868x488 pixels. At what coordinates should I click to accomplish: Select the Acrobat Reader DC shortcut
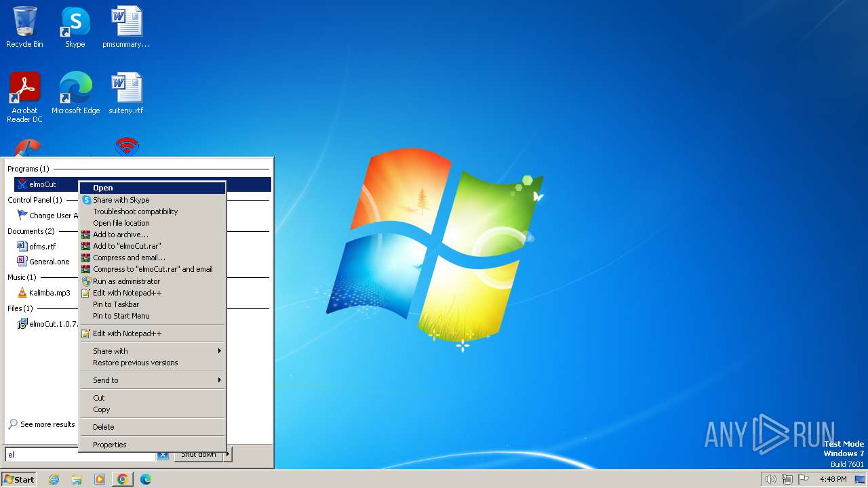24,98
